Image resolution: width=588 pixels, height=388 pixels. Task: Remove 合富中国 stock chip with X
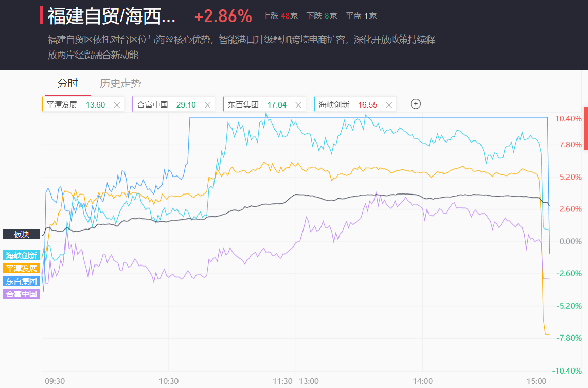[x=207, y=105]
